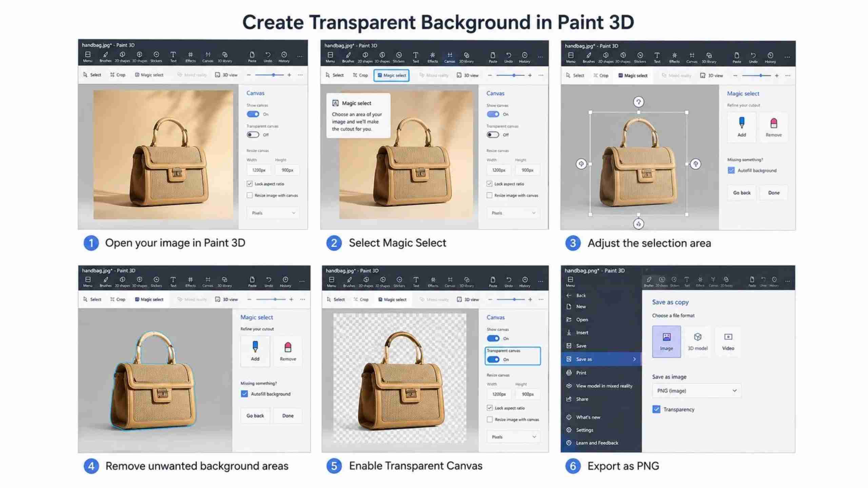Open top-bar more options in step 1 window
The width and height of the screenshot is (868, 488).
(300, 56)
